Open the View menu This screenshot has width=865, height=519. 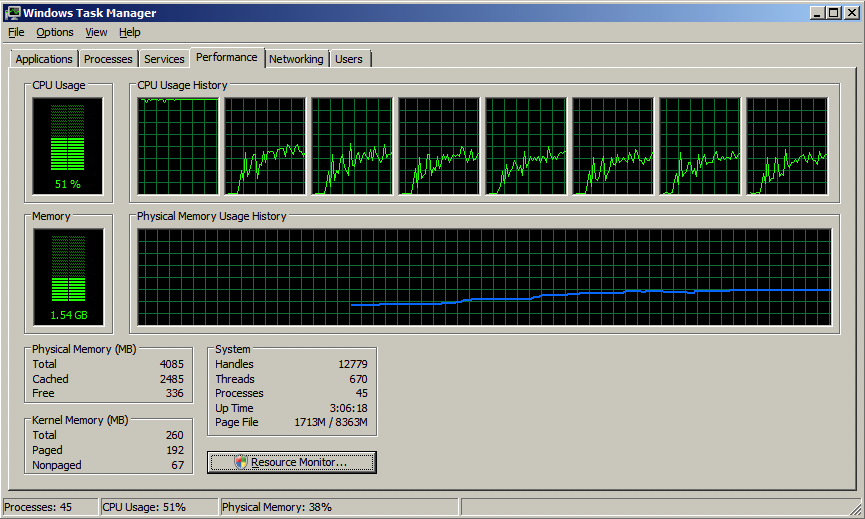tap(96, 33)
